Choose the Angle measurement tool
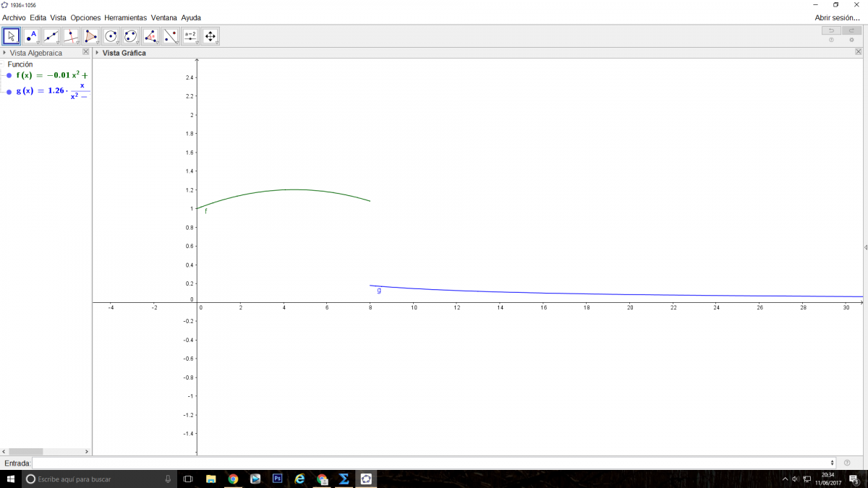The width and height of the screenshot is (868, 488). tap(150, 36)
